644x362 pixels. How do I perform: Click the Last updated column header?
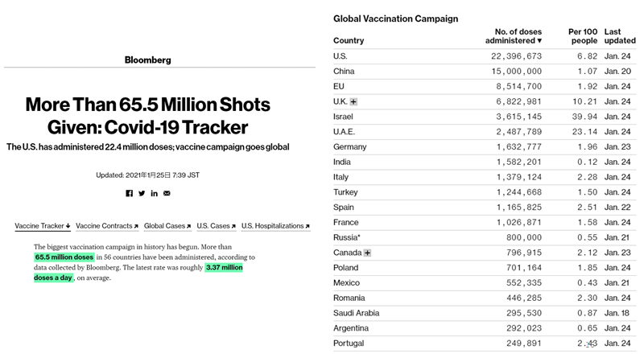pos(620,36)
